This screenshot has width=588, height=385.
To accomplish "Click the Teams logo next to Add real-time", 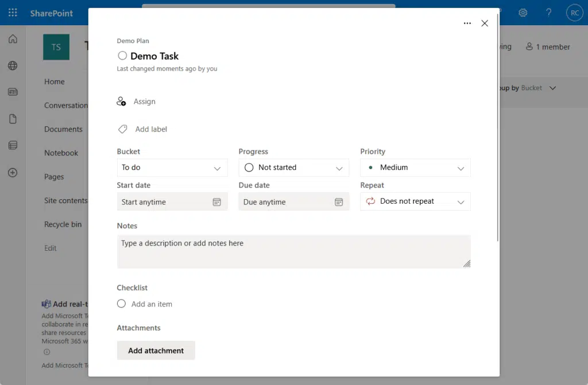I will click(x=47, y=304).
